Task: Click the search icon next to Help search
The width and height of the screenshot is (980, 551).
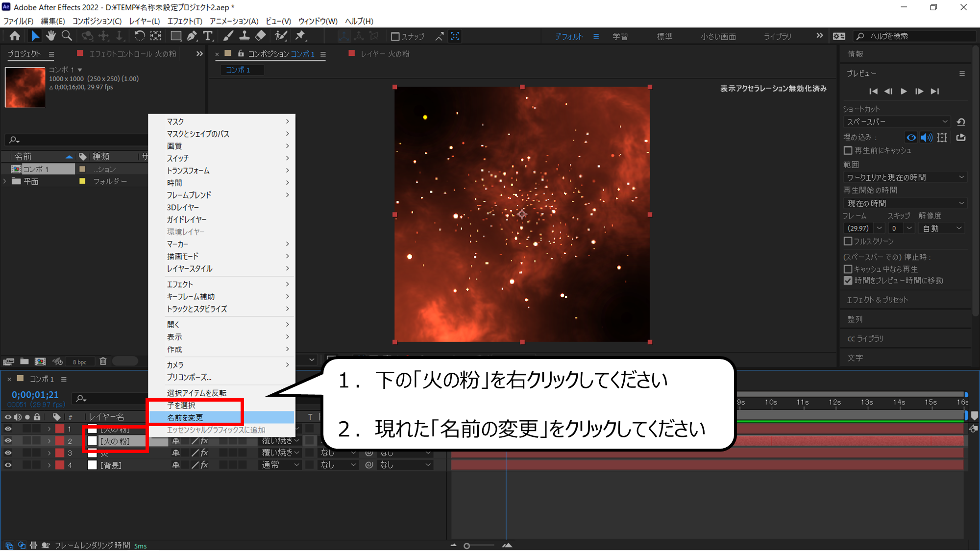Action: (860, 36)
